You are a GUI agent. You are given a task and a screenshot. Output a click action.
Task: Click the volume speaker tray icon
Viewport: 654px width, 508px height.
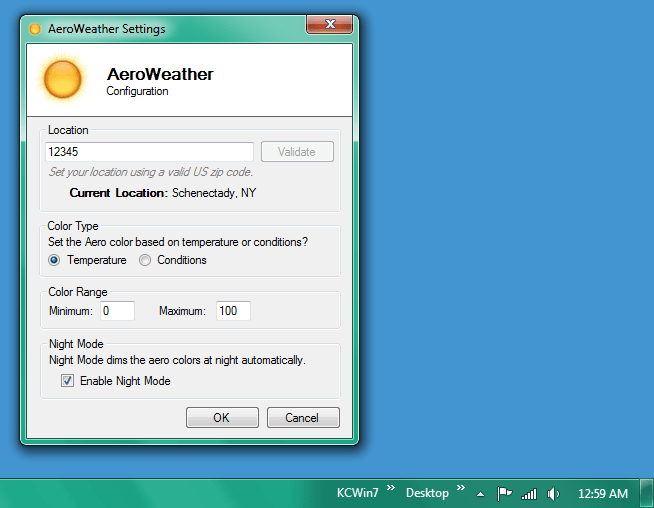coord(553,494)
